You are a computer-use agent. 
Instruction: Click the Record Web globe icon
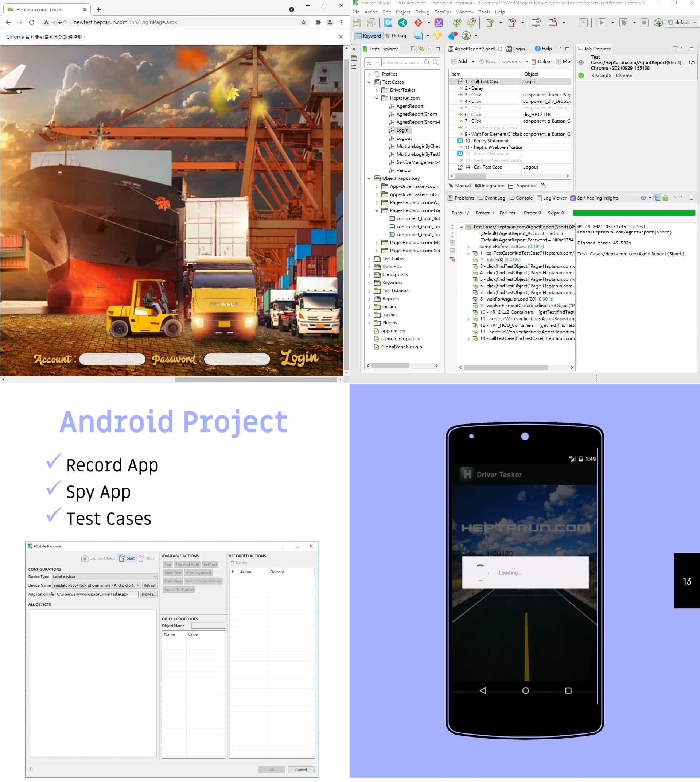click(471, 22)
